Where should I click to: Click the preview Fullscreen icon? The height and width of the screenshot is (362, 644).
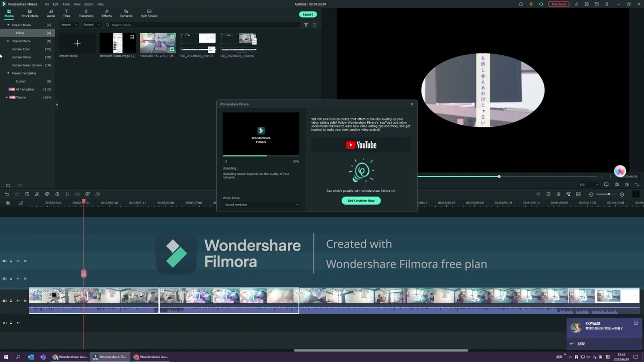(636, 185)
